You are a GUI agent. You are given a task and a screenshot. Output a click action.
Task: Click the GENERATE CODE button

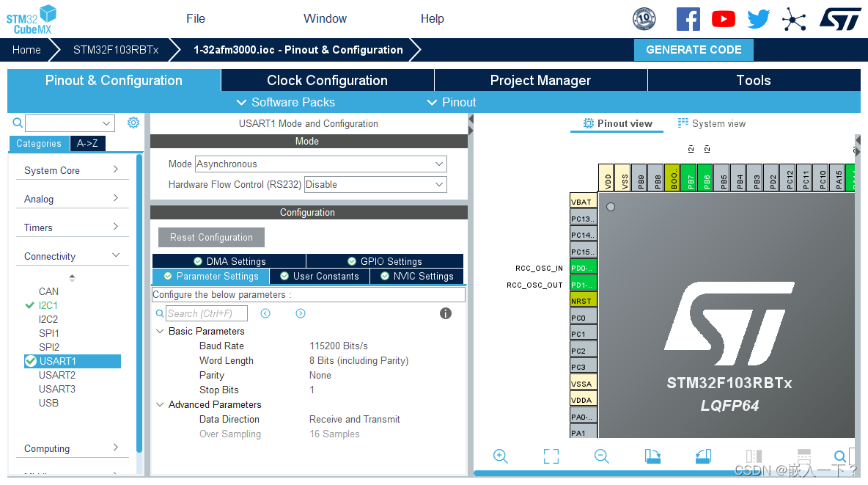[x=694, y=50]
